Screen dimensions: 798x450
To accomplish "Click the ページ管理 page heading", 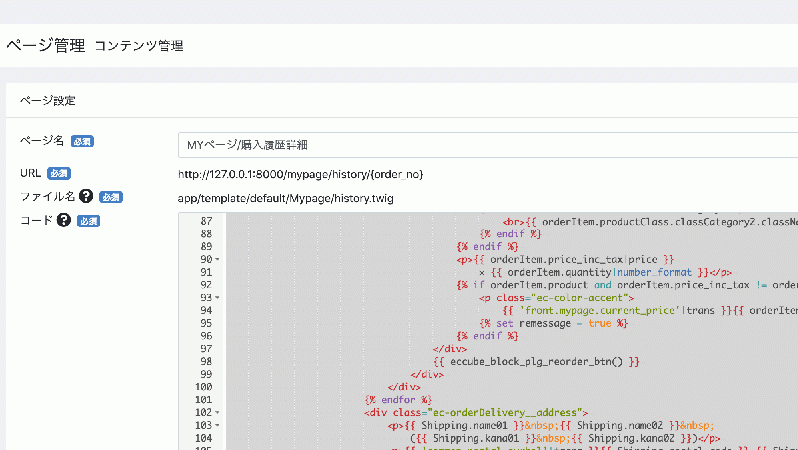I will [45, 46].
